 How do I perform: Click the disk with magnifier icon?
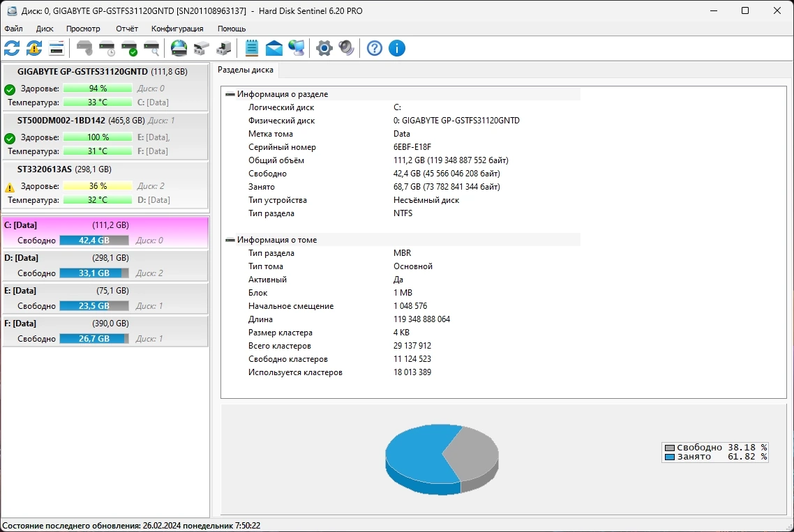pyautogui.click(x=152, y=48)
